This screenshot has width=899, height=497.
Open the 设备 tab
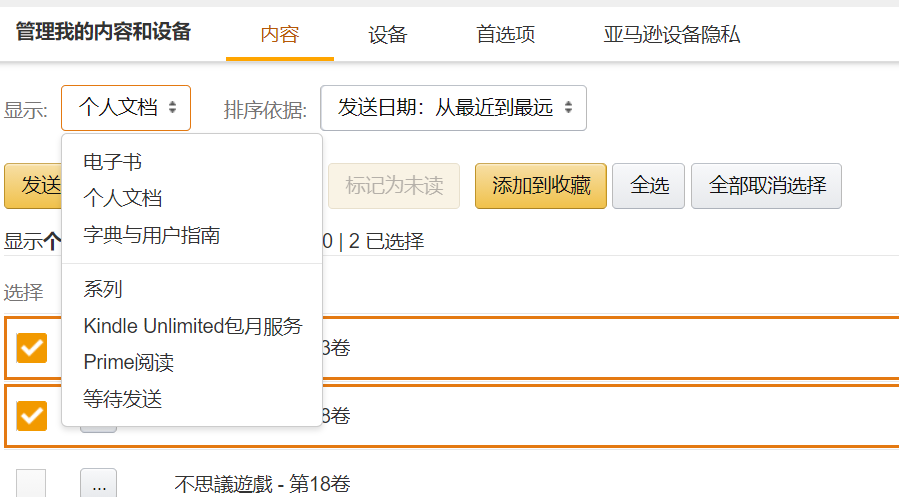pos(388,34)
